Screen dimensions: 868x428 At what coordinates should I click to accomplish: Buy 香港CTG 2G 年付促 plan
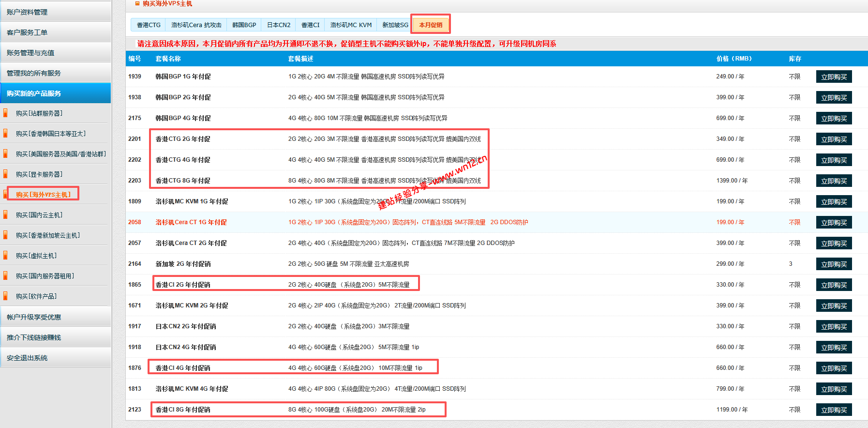coord(834,139)
